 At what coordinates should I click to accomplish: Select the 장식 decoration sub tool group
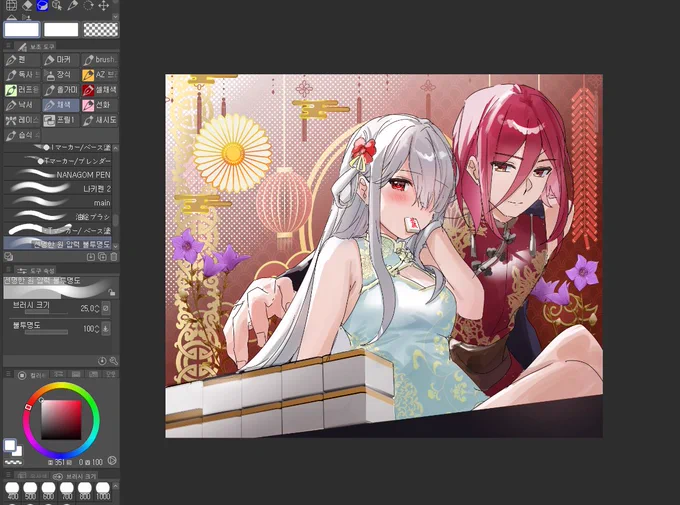point(61,75)
